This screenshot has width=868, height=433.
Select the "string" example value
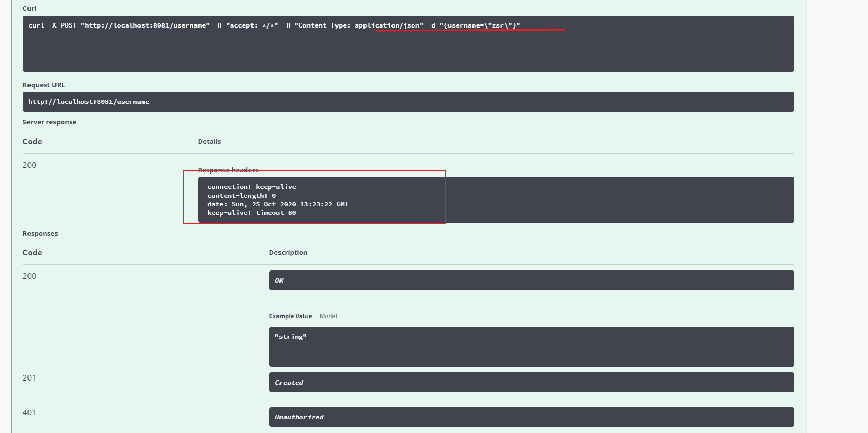point(291,337)
